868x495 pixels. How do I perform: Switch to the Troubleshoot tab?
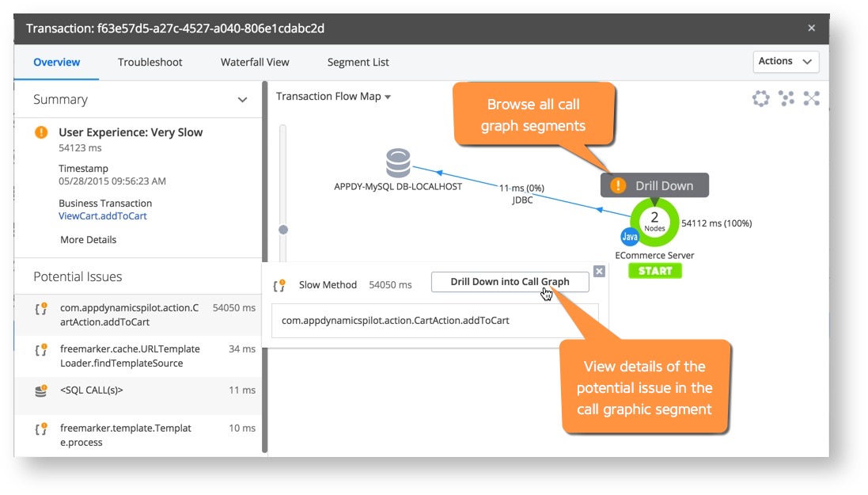click(x=150, y=62)
